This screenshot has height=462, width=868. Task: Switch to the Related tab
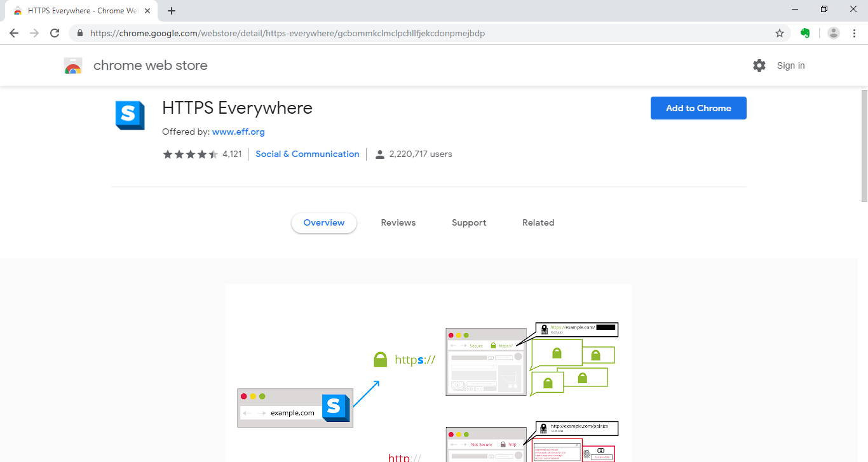(538, 223)
